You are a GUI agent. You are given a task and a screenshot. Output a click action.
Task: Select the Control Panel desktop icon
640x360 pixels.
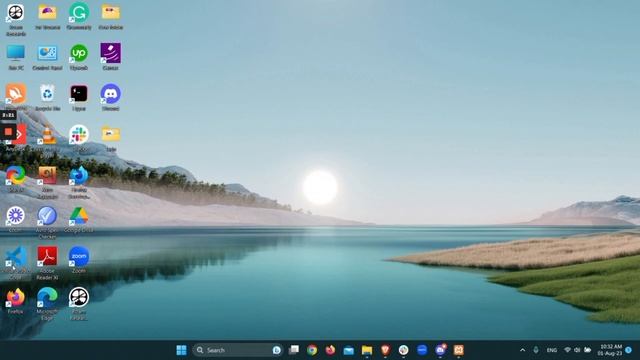tap(47, 57)
